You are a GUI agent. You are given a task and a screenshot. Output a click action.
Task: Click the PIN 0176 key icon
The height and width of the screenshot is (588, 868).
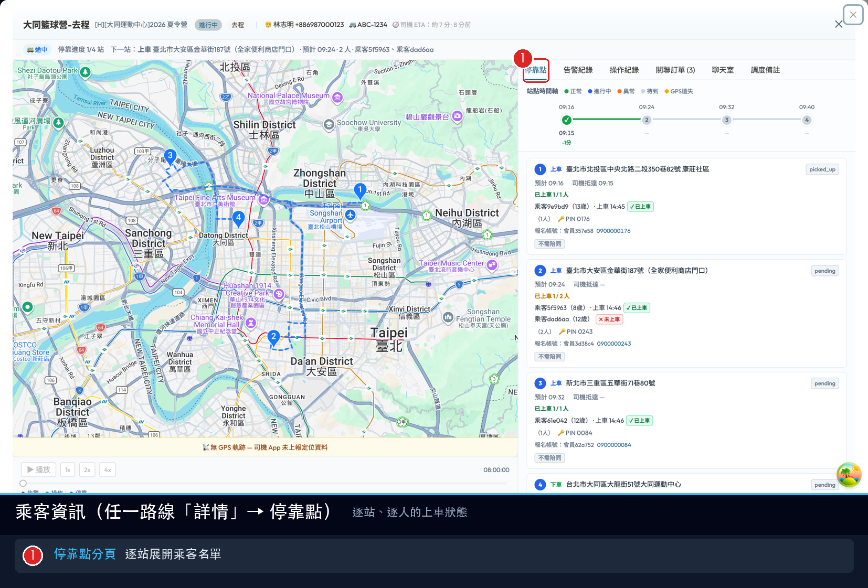[x=561, y=219]
